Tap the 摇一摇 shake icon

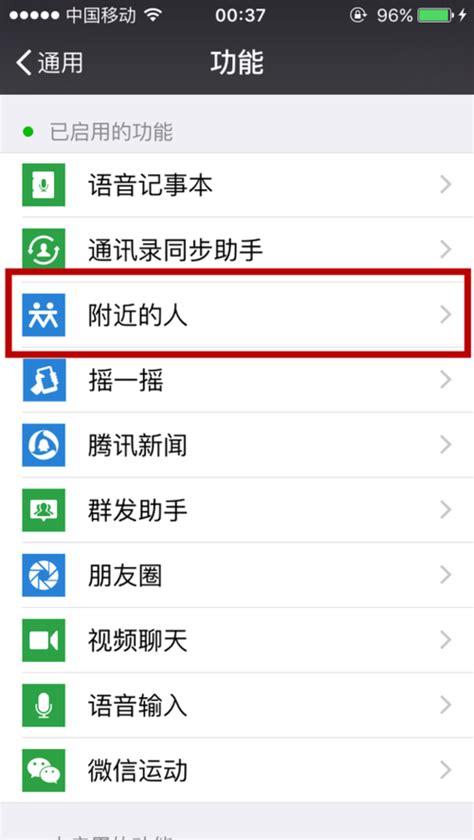pyautogui.click(x=43, y=380)
